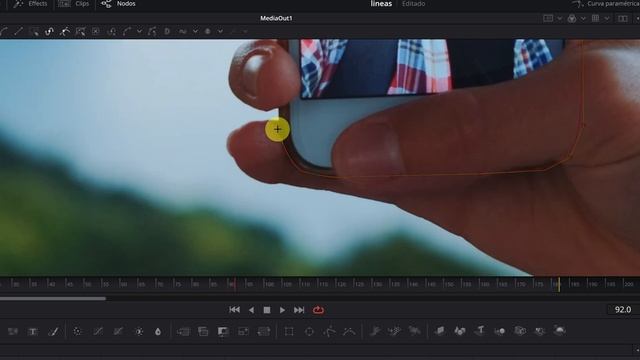Open the Effects panel tab

30,4
